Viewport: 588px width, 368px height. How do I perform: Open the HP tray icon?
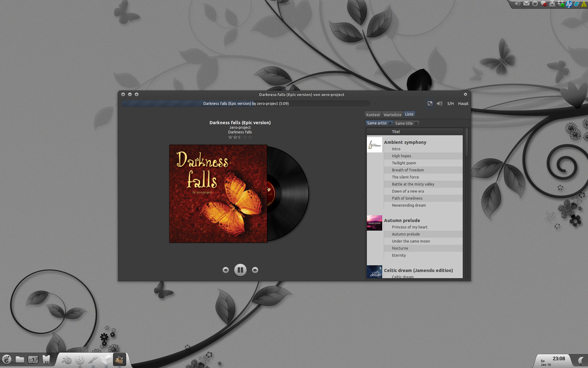click(569, 4)
